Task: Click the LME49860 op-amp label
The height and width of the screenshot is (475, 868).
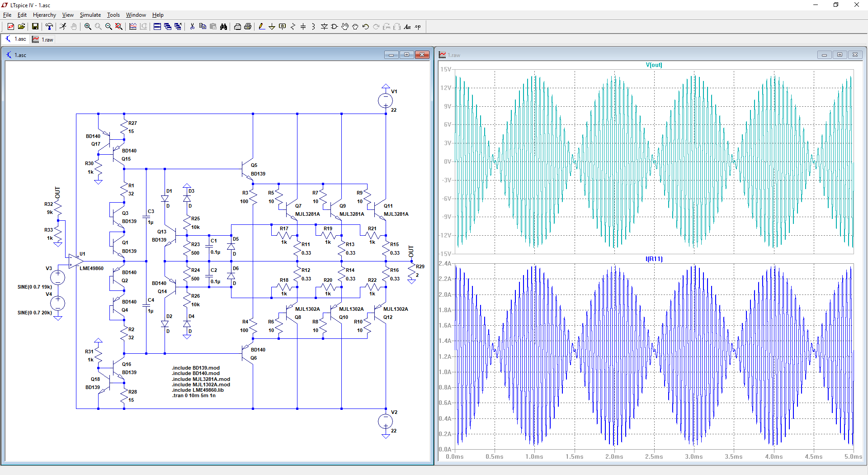Action: (x=92, y=268)
